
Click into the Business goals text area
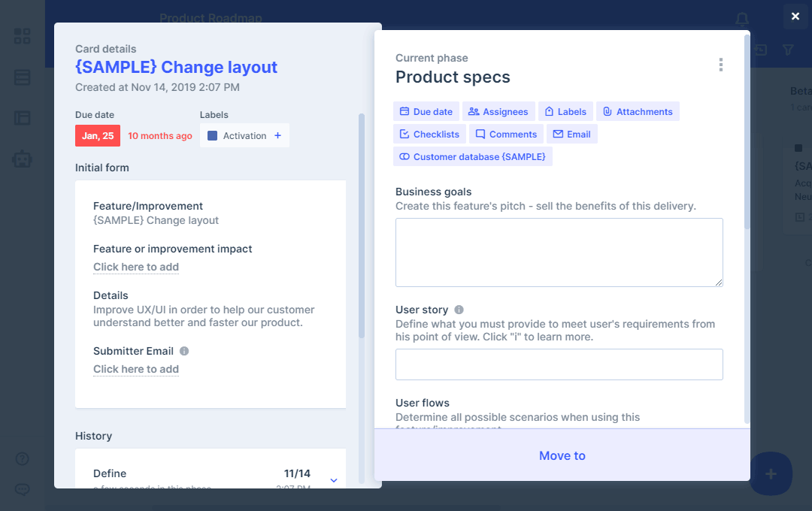[x=559, y=252]
